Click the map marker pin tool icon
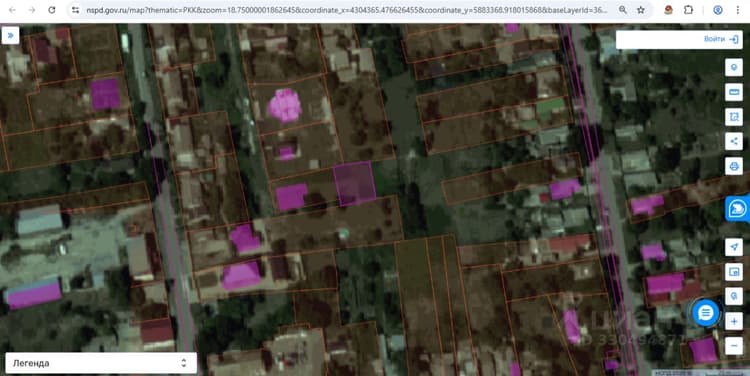Image resolution: width=750 pixels, height=376 pixels. point(734,67)
